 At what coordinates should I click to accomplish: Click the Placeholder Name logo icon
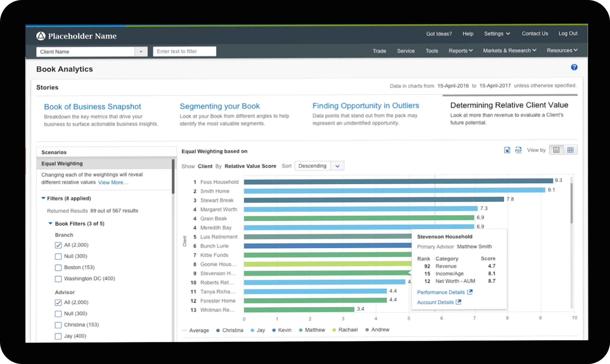(41, 36)
